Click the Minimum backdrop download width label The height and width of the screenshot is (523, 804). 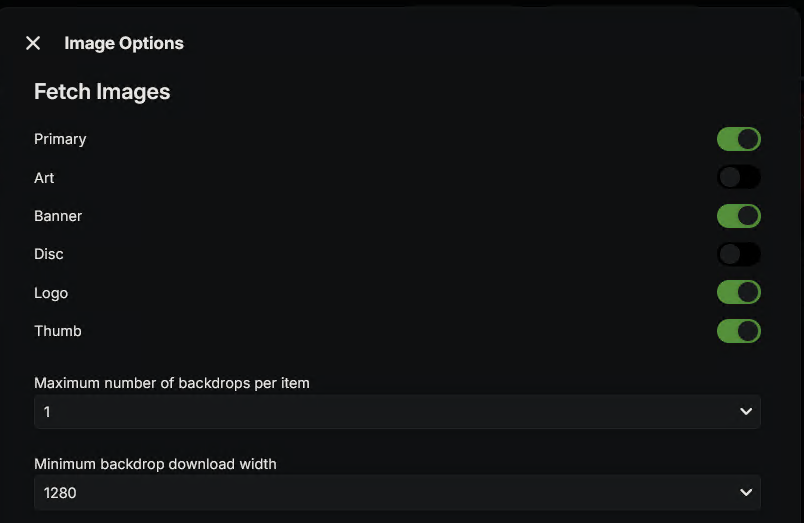tap(155, 464)
